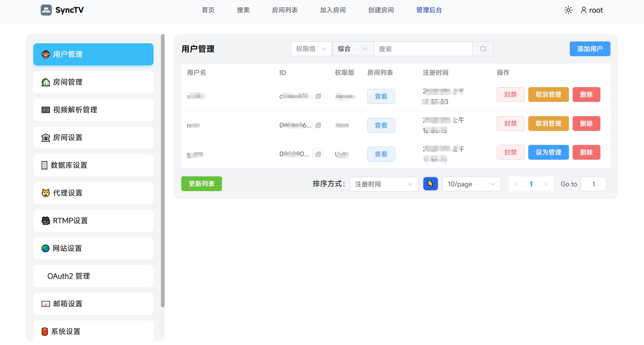Copy the first user's ID with clipboard icon

coord(318,96)
